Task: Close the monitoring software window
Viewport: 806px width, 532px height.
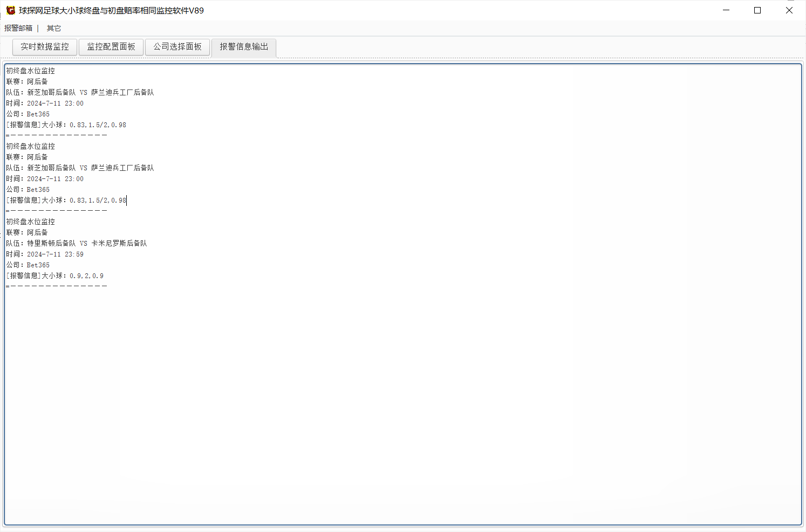Action: [789, 10]
